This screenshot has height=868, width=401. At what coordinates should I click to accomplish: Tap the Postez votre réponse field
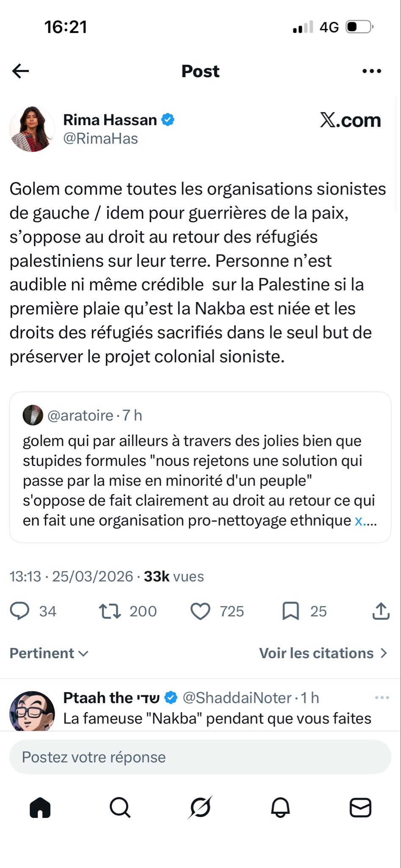coord(200,757)
